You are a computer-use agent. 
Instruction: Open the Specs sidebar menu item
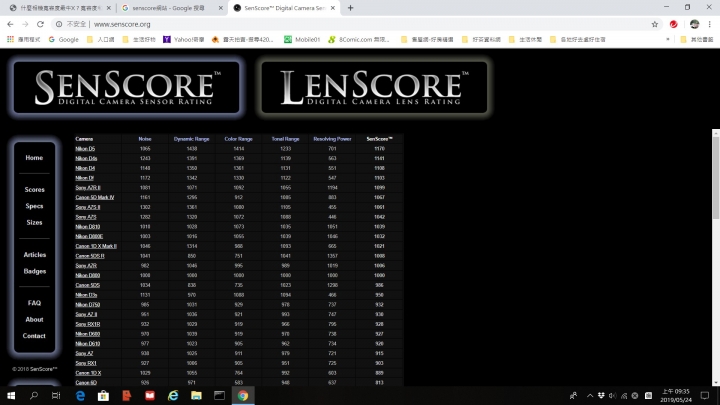34,206
